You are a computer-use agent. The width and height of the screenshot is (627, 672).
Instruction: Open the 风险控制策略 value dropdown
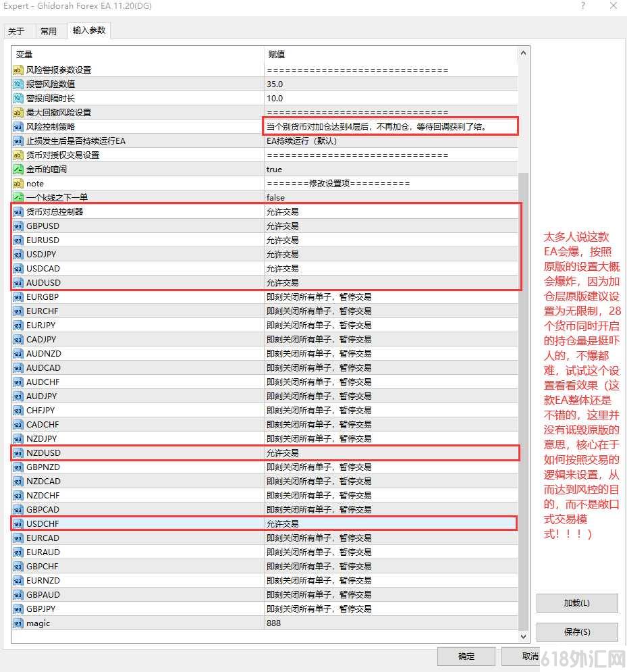[x=391, y=126]
